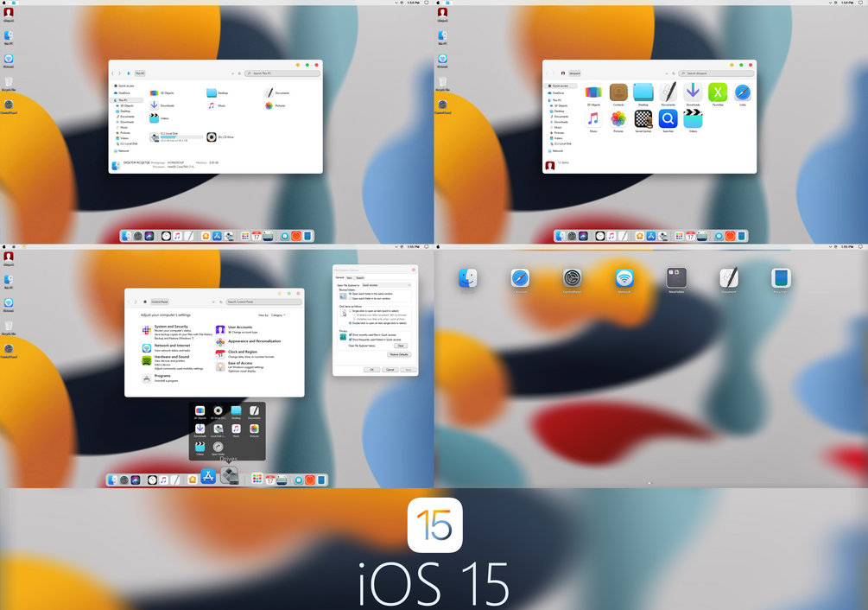Expand address dropdown in This PC window

(x=232, y=73)
